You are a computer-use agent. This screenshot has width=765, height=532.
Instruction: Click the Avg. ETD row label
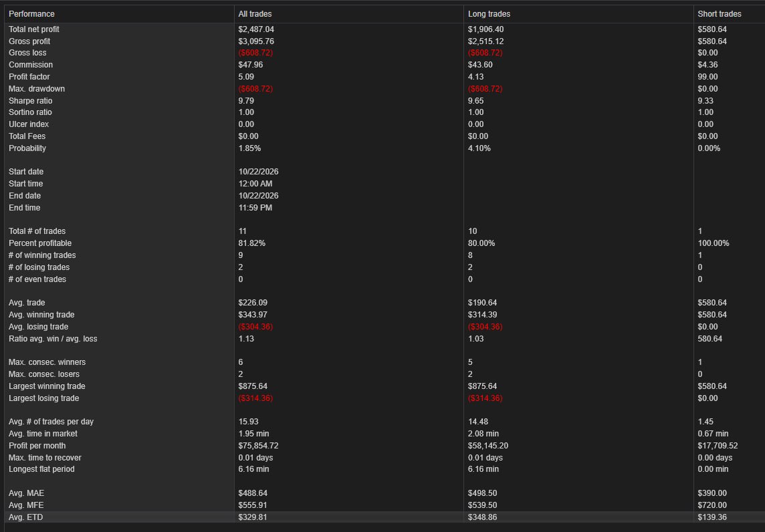26,517
